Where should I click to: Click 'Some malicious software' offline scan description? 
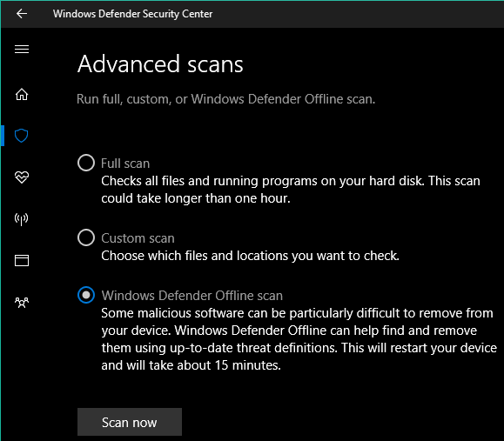(299, 339)
